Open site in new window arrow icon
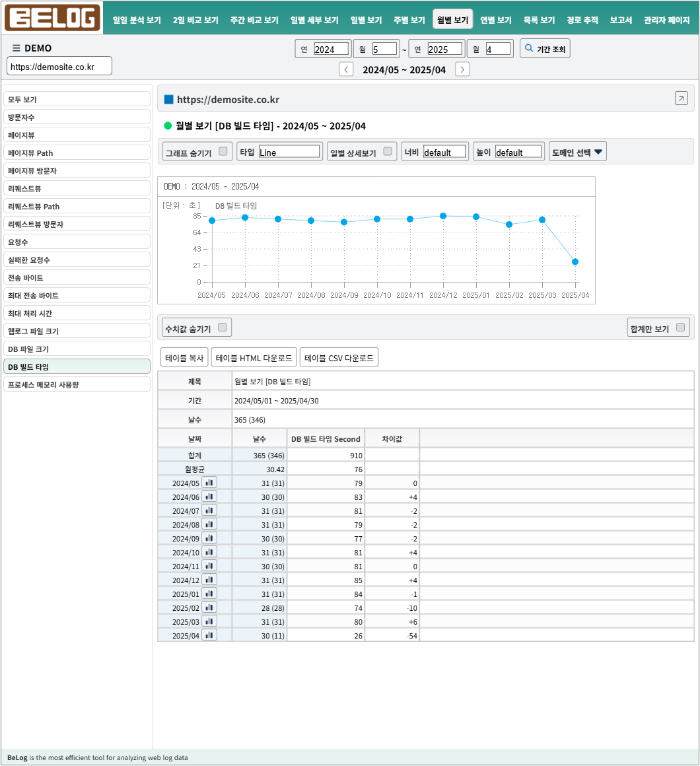 click(681, 98)
